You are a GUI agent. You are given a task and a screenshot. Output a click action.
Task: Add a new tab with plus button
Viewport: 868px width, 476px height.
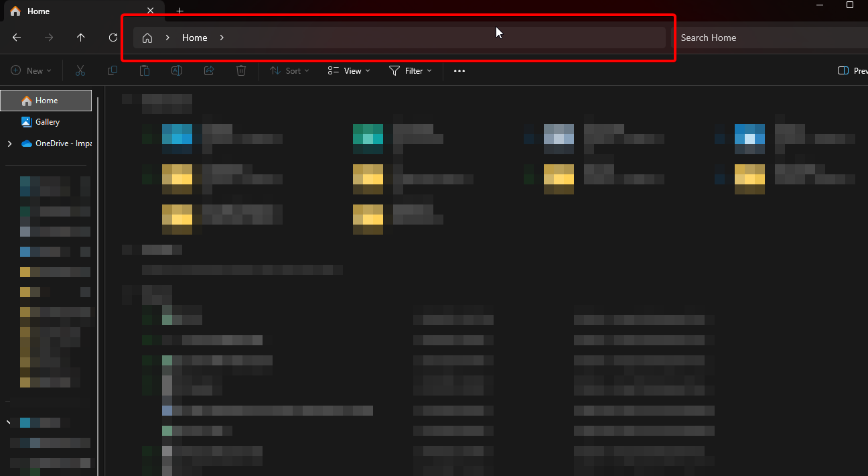179,11
